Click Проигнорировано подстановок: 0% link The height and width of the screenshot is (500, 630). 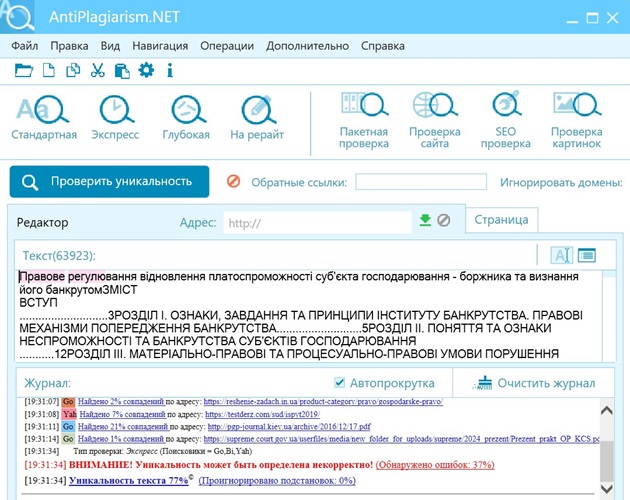click(x=277, y=480)
